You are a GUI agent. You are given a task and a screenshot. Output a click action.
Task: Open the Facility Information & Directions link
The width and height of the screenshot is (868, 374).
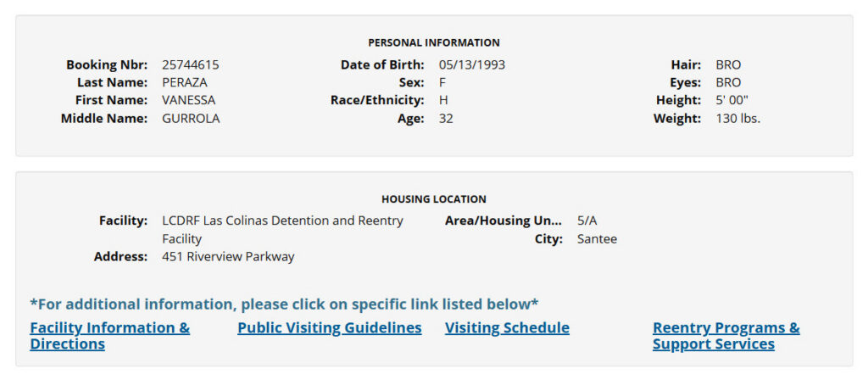[x=109, y=328]
